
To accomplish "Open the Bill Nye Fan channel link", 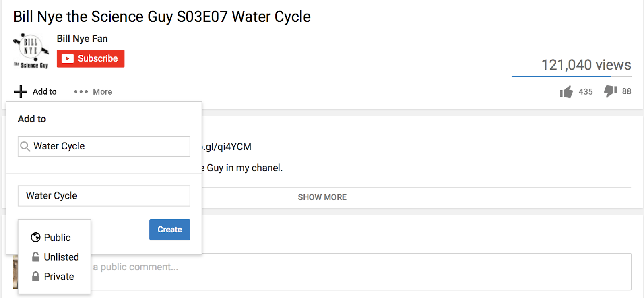I will click(82, 39).
